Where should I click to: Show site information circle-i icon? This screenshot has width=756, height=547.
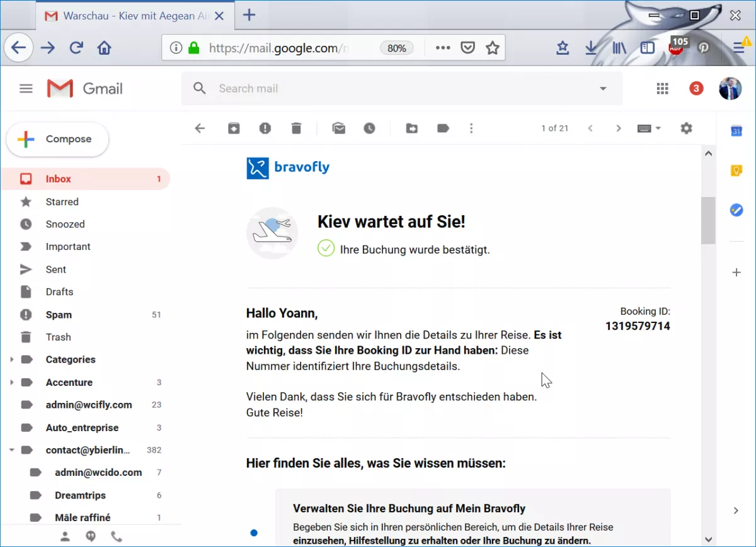click(176, 48)
